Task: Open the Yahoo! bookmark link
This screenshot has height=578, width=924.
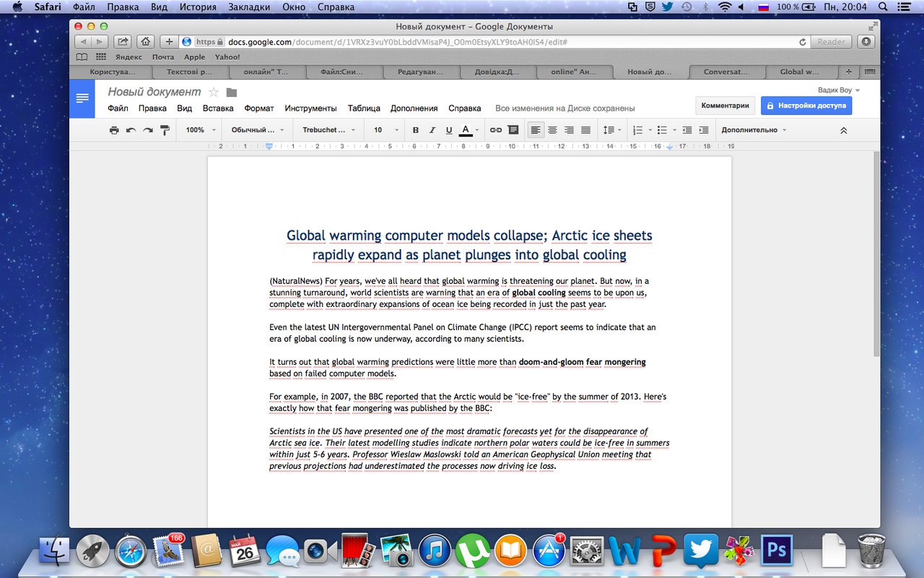Action: pos(227,57)
